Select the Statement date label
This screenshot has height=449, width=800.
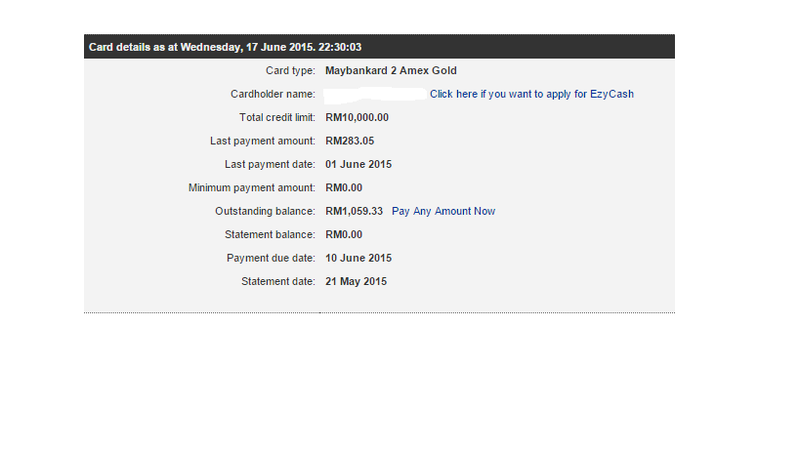[279, 282]
